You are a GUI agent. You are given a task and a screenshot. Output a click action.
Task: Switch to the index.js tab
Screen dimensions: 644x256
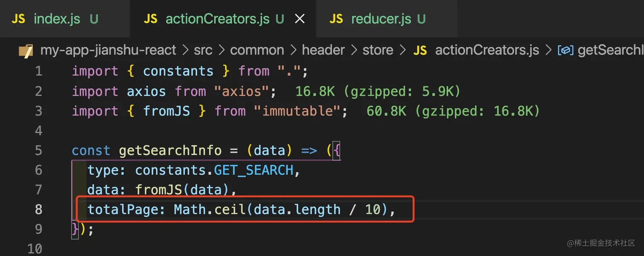57,19
